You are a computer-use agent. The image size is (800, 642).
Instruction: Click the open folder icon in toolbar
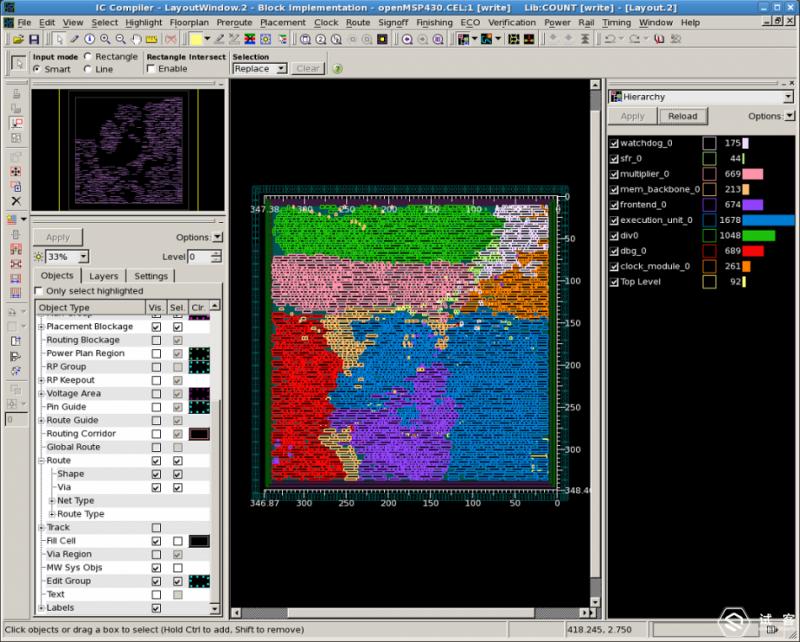point(20,39)
